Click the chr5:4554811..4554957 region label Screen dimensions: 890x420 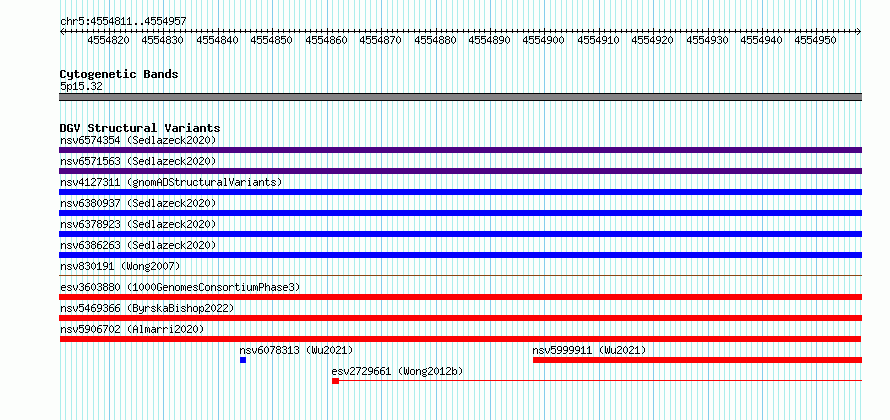pyautogui.click(x=123, y=22)
